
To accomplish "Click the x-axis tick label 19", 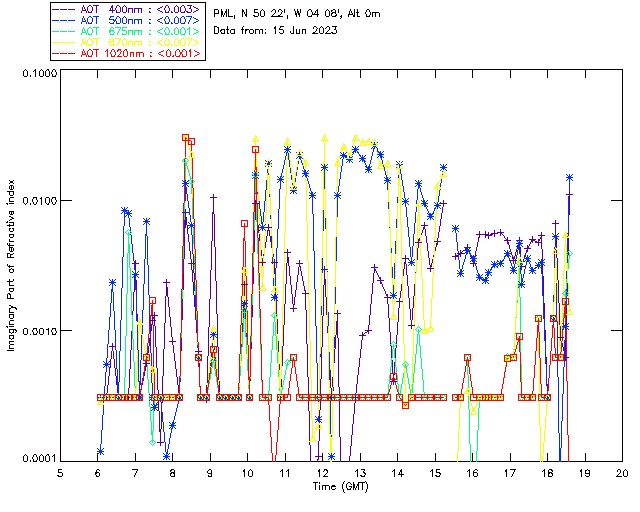I will 585,473.
